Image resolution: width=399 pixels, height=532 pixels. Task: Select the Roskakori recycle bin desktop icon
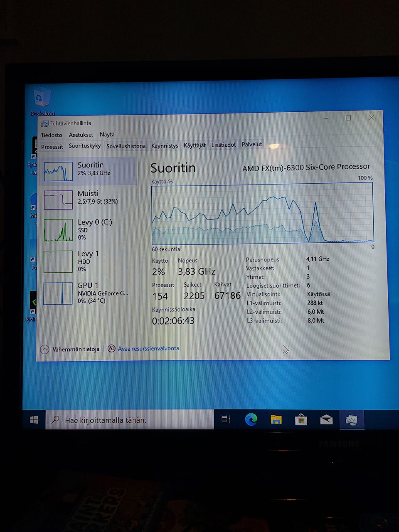tap(42, 102)
